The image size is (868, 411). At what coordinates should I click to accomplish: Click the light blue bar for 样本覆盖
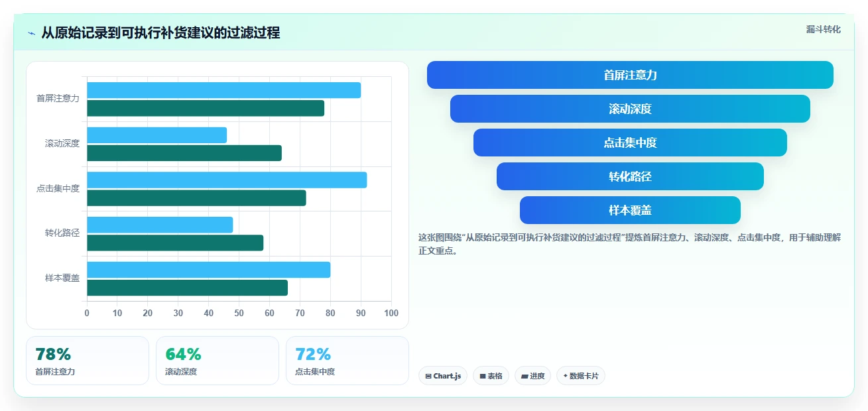click(x=208, y=270)
